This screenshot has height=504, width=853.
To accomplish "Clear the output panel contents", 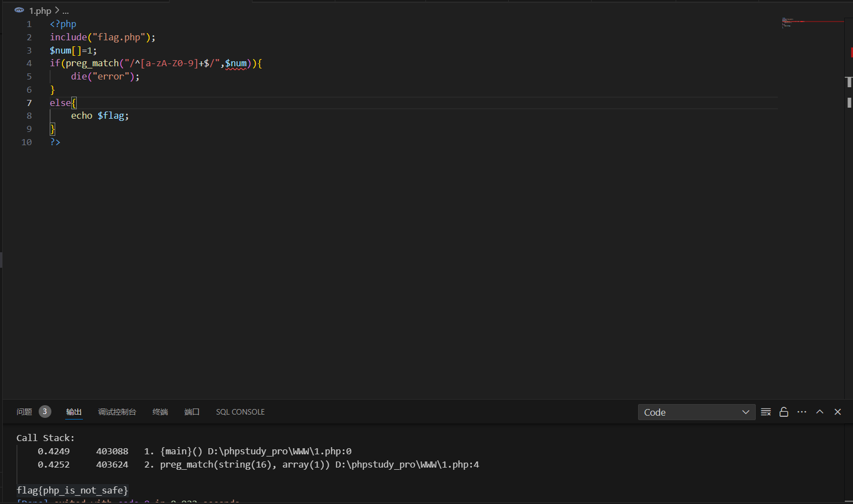I will pyautogui.click(x=766, y=412).
